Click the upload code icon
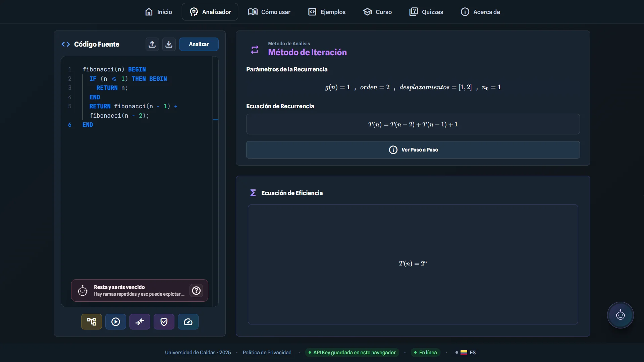Screen dimensions: 644x362 click(x=152, y=44)
